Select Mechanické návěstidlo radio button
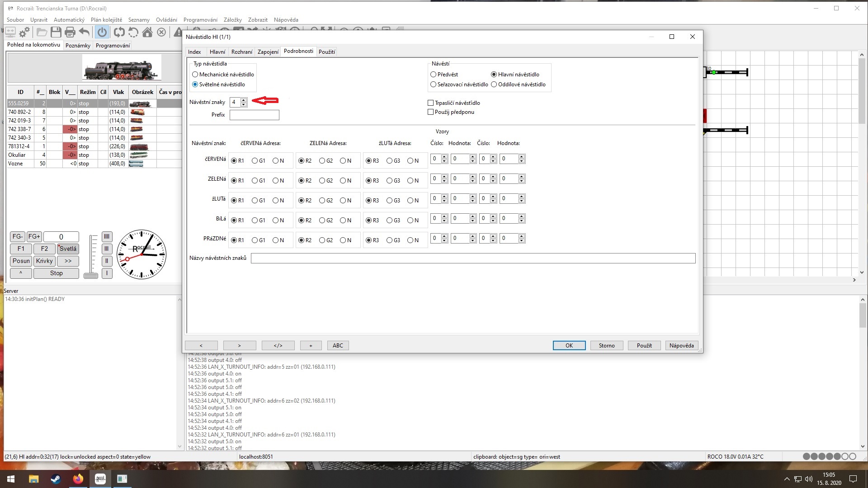This screenshot has height=488, width=868. click(x=195, y=75)
